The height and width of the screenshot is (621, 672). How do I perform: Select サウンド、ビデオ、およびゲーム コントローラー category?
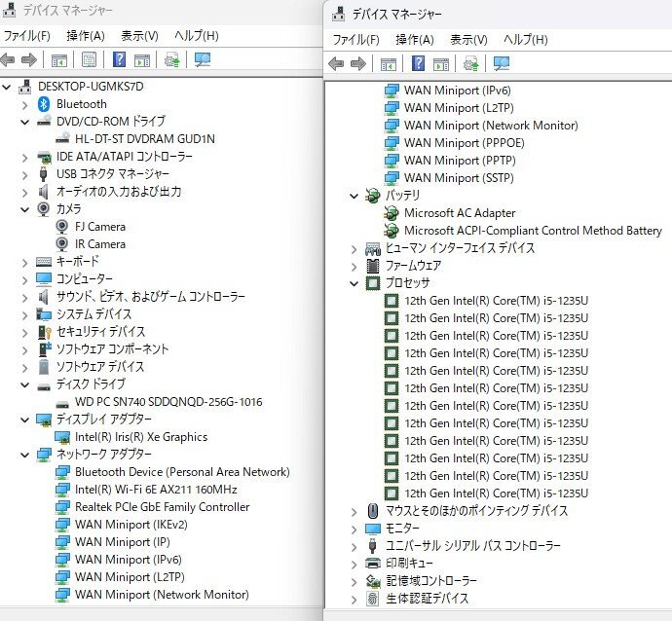150,297
